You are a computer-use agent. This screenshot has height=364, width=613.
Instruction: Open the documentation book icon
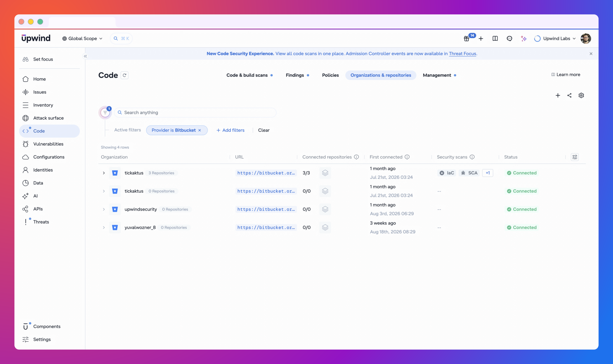495,39
